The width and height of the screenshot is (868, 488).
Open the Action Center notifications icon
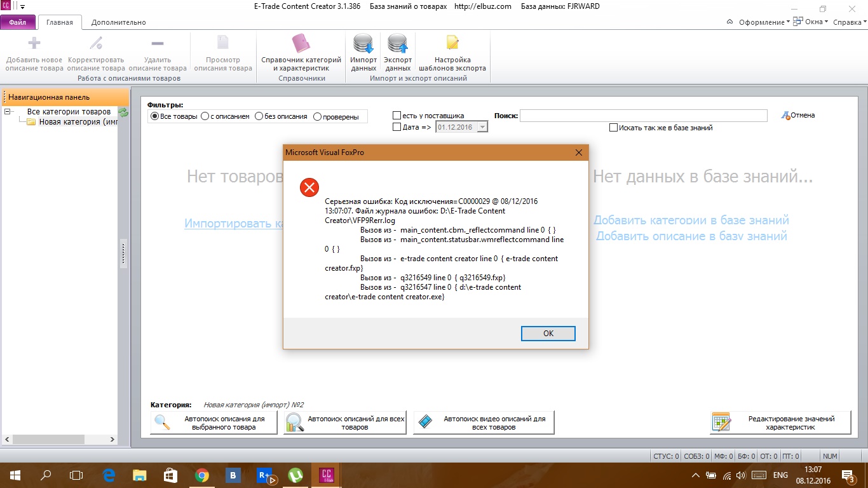tap(848, 475)
